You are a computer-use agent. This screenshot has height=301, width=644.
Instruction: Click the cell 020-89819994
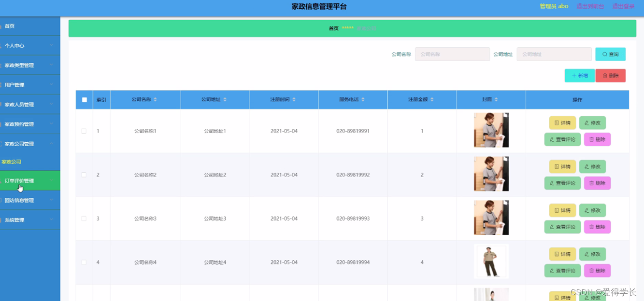coord(353,262)
